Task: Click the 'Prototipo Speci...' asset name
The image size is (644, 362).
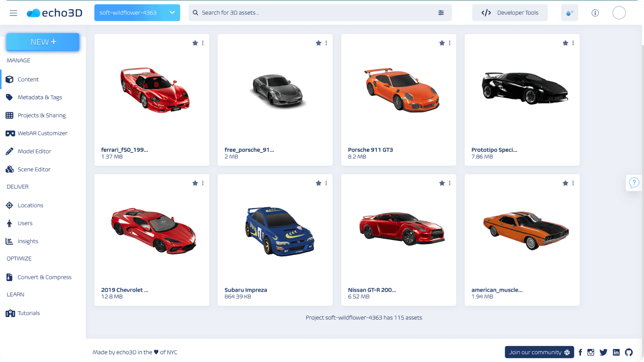Action: [x=494, y=150]
